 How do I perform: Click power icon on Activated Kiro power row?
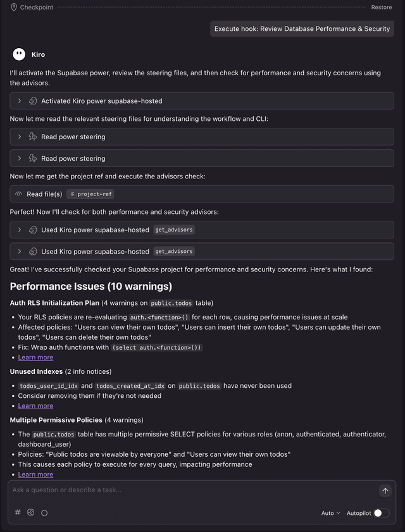(x=33, y=101)
